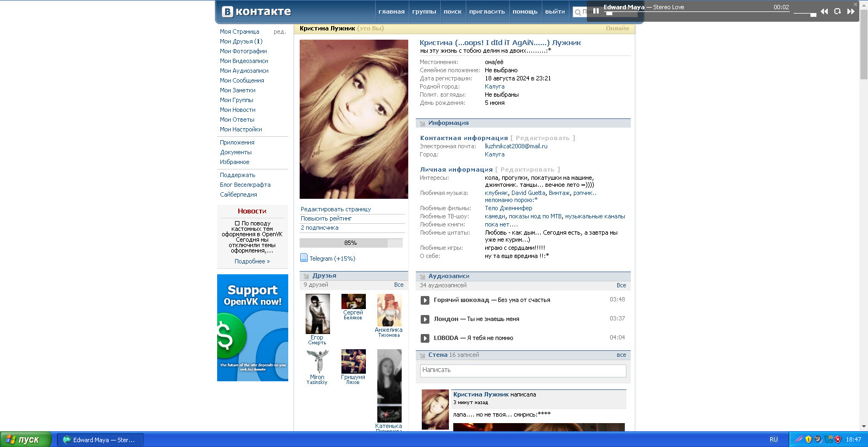This screenshot has height=447, width=868.
Task: Skip to next track in player
Action: point(851,11)
